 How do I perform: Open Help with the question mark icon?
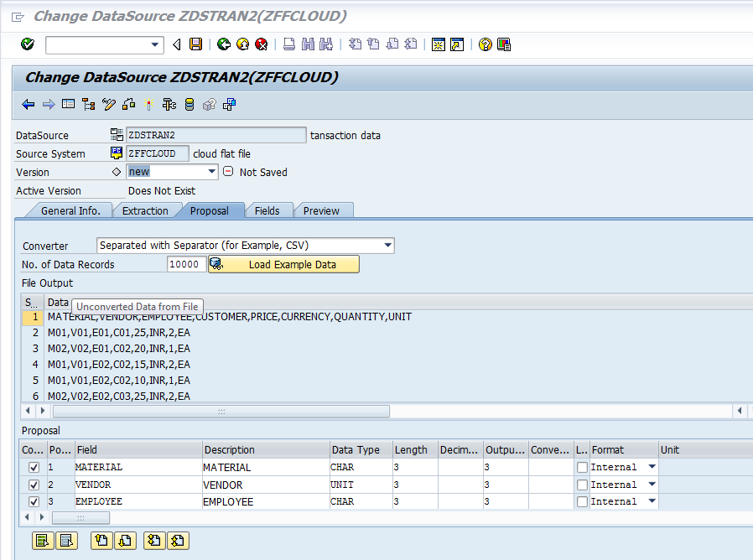tap(485, 44)
